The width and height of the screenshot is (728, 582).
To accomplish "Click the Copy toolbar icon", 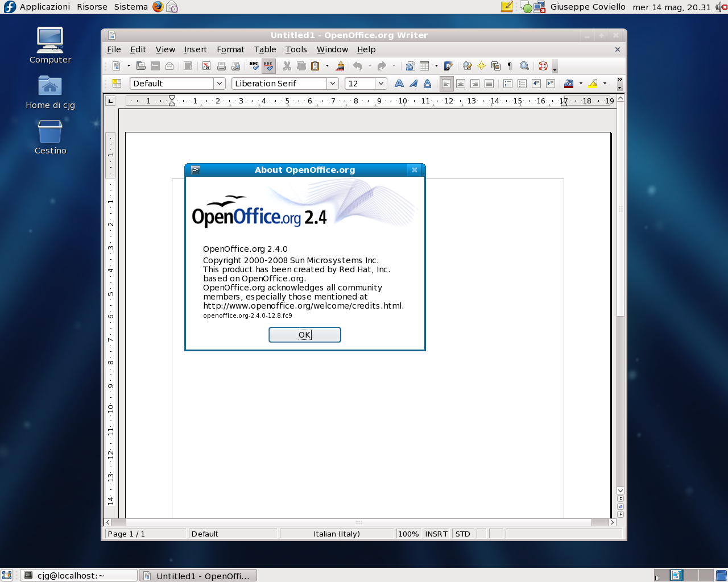I will [x=301, y=66].
